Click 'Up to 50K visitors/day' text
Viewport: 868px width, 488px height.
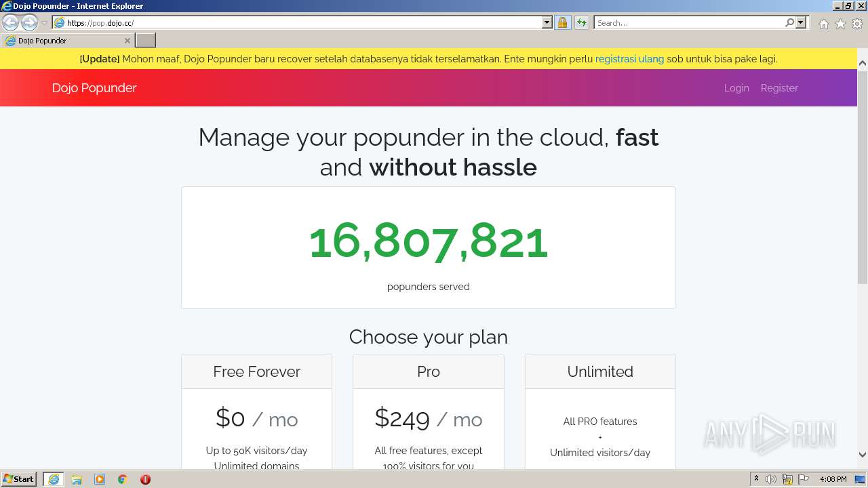coord(256,451)
